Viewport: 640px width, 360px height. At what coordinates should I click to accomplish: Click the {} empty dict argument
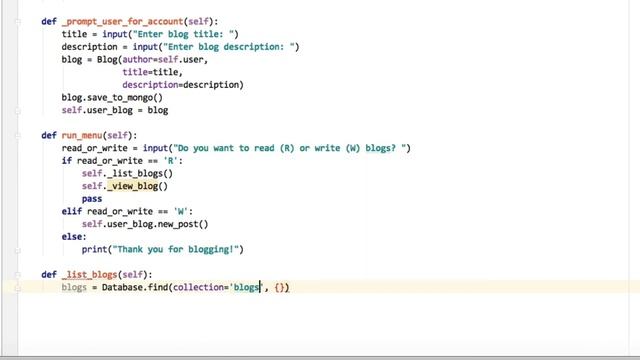click(x=279, y=287)
